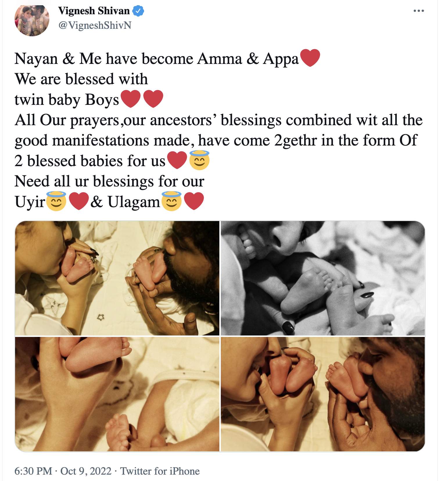Screen dimensions: 448x481
Task: Open the black and white baby feet photo
Action: click(323, 278)
